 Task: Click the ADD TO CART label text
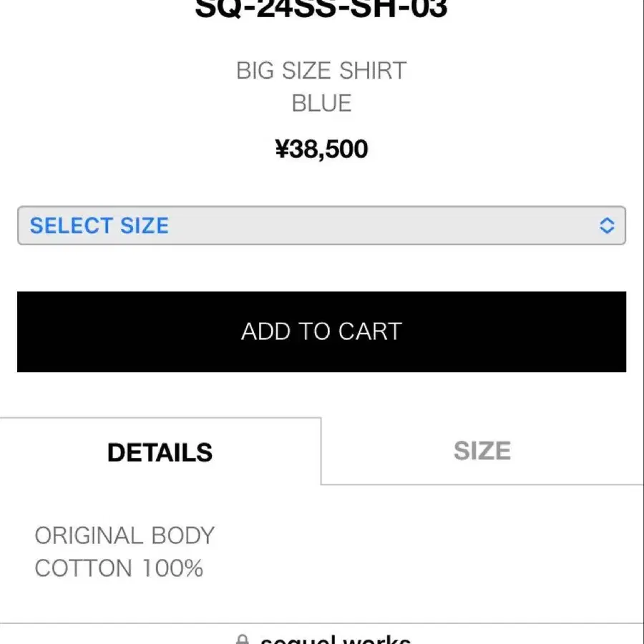coord(321,331)
